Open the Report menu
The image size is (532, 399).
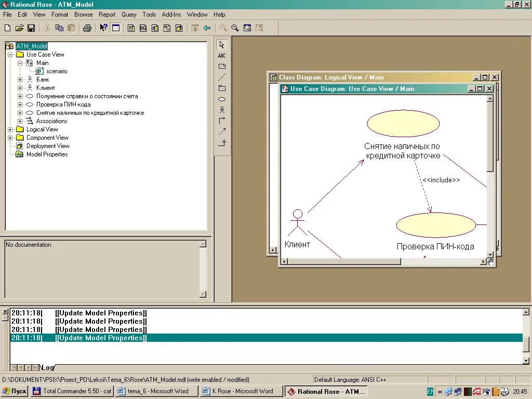click(107, 14)
